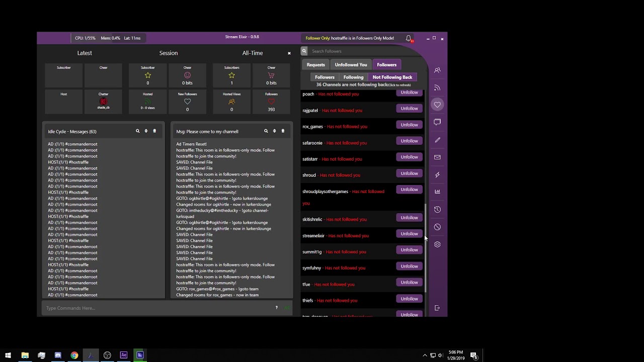Unfollow shroud

coord(410,173)
